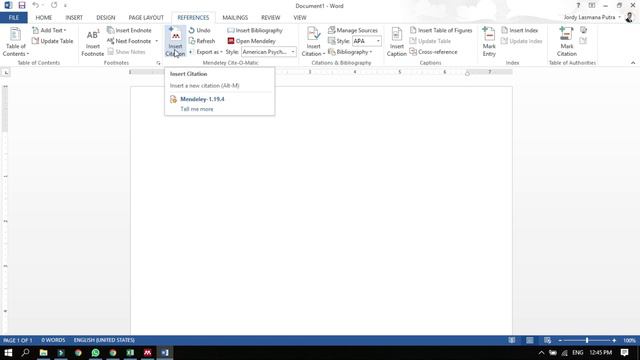Image resolution: width=640 pixels, height=360 pixels.
Task: Click the Jordy Lasmana Putra account name
Action: tap(589, 17)
